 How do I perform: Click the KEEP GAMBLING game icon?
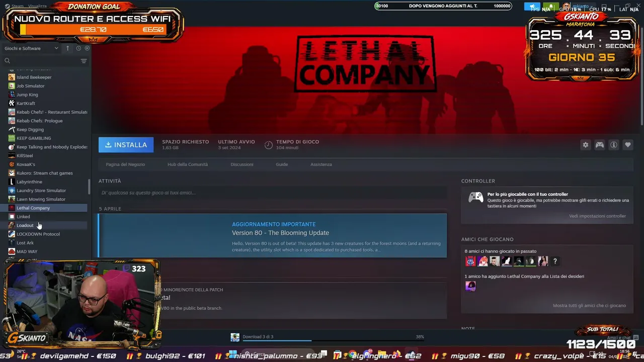coord(12,138)
